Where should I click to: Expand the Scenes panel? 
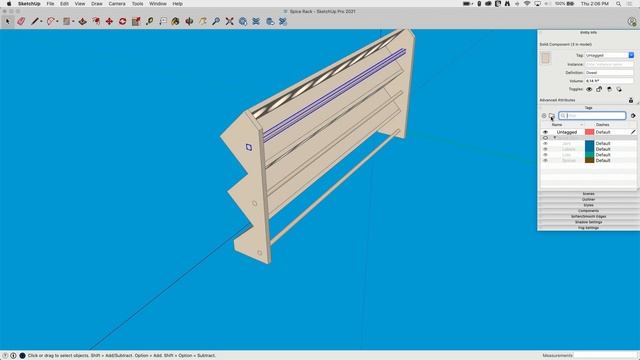(588, 194)
